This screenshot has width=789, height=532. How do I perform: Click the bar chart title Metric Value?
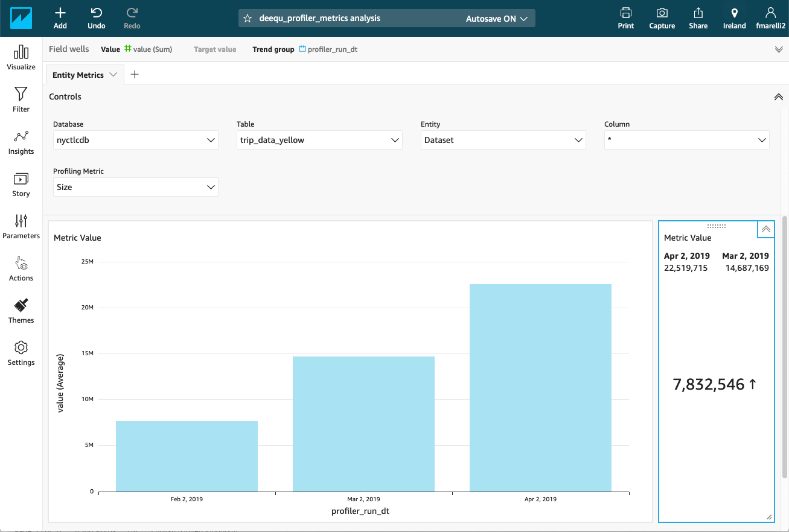pos(77,238)
